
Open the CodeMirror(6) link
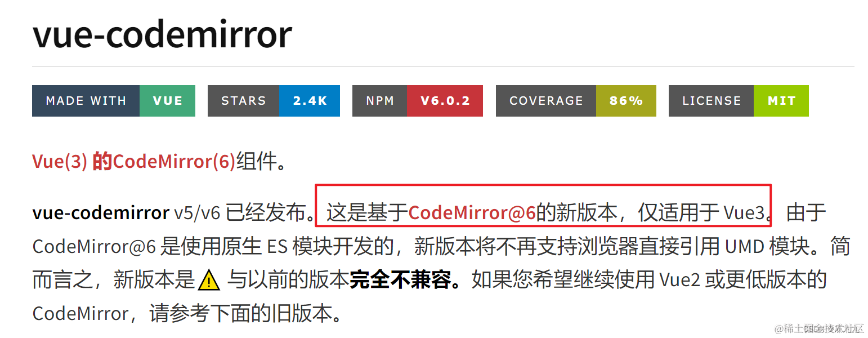click(x=174, y=162)
